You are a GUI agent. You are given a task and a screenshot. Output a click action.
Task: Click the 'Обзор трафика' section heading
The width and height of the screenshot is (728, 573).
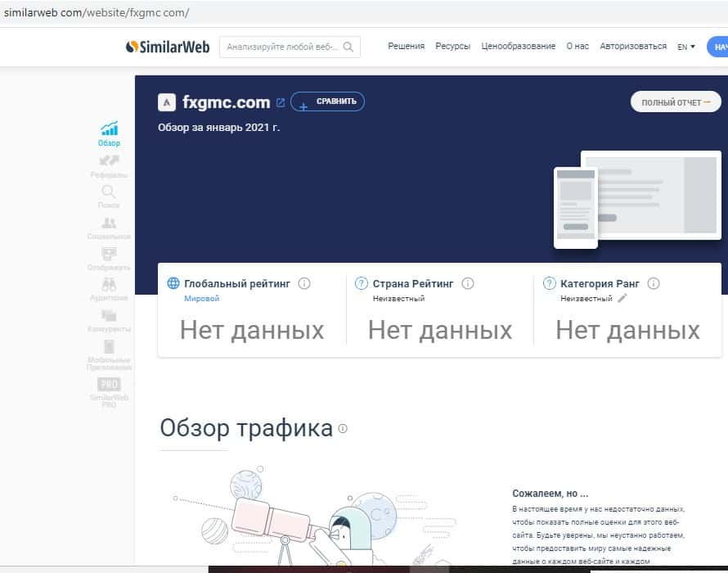tap(246, 428)
